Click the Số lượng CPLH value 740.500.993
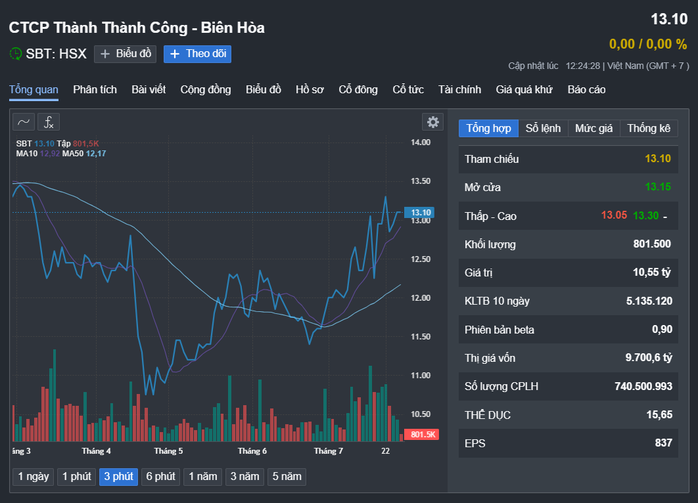 click(x=643, y=386)
